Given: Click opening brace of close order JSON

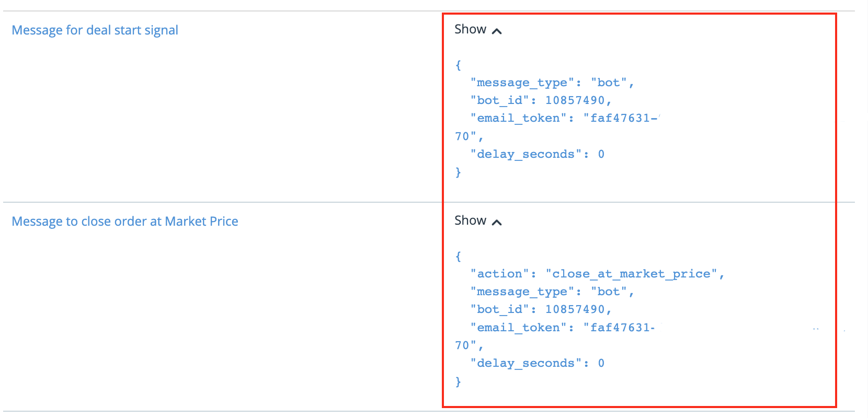Looking at the screenshot, I should [x=458, y=257].
